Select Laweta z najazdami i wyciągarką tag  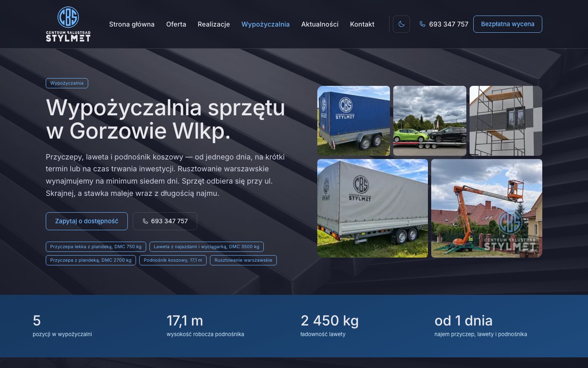point(207,247)
